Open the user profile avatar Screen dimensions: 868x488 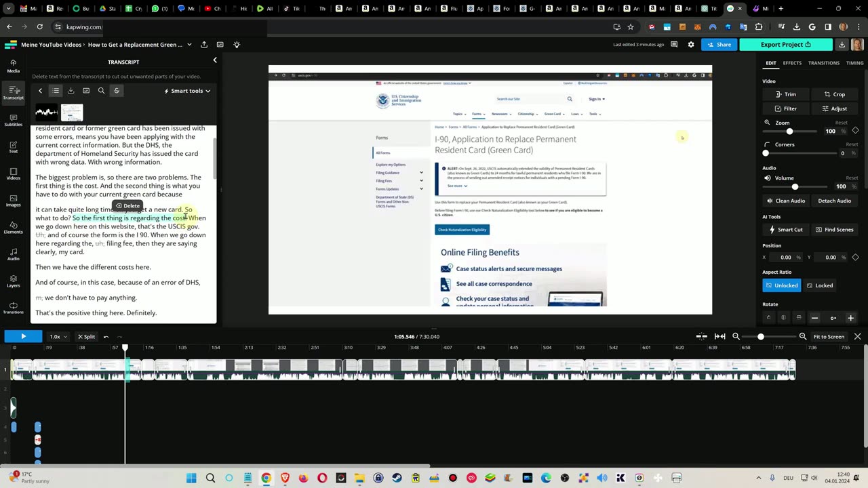pyautogui.click(x=857, y=45)
